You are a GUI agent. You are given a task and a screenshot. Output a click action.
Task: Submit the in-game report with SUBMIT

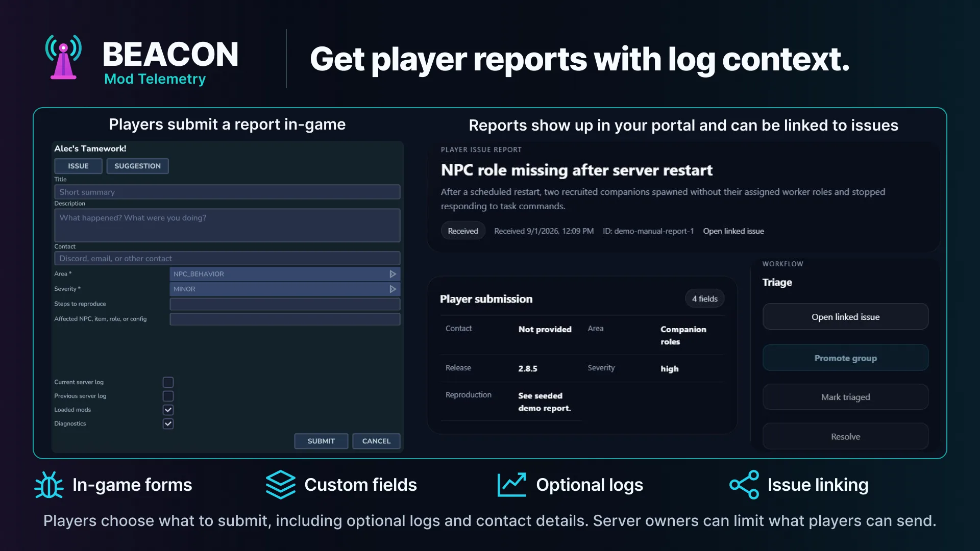321,441
